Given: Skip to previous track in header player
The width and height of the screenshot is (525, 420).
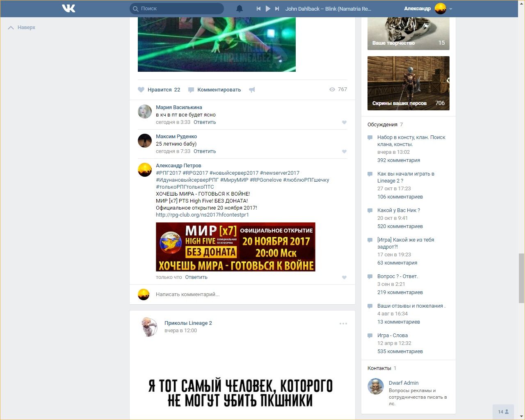Looking at the screenshot, I should [258, 9].
